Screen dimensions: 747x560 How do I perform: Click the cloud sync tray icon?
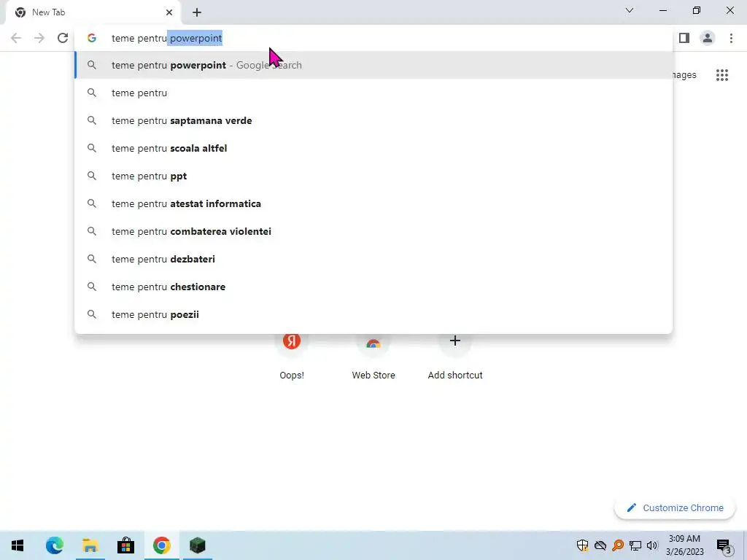[600, 545]
